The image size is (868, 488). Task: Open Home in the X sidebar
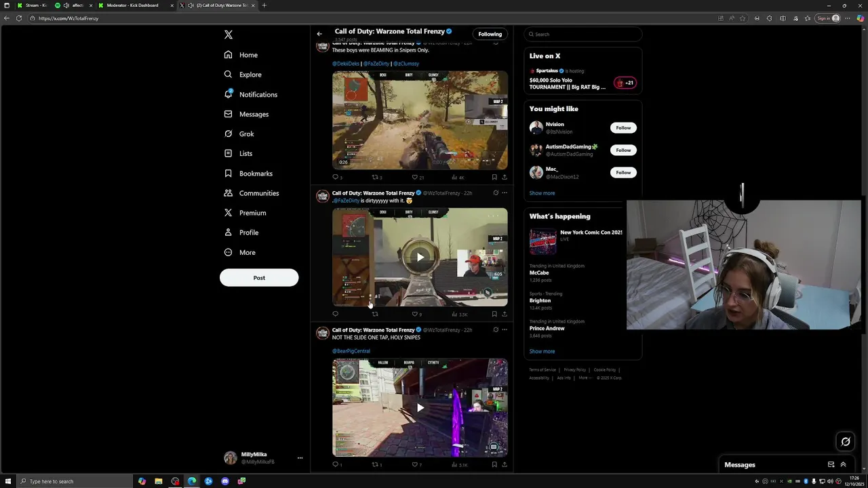[x=241, y=55]
